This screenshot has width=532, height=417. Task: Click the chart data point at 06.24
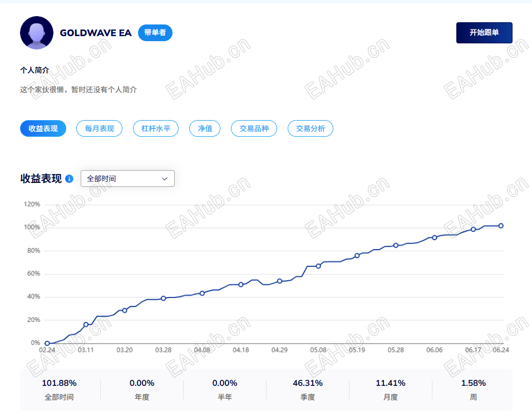[x=501, y=226]
